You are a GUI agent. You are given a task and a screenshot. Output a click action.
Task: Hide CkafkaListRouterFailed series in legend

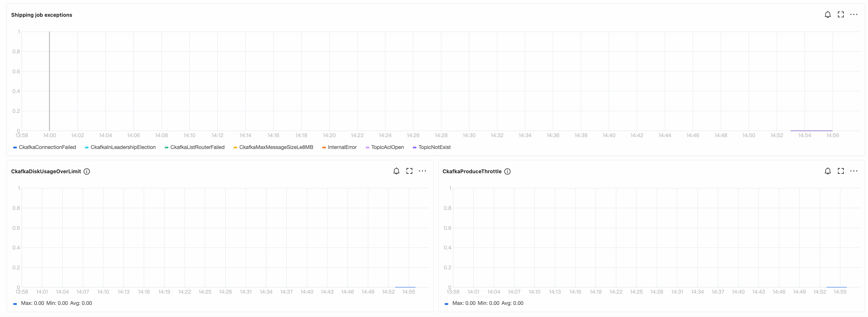click(197, 147)
